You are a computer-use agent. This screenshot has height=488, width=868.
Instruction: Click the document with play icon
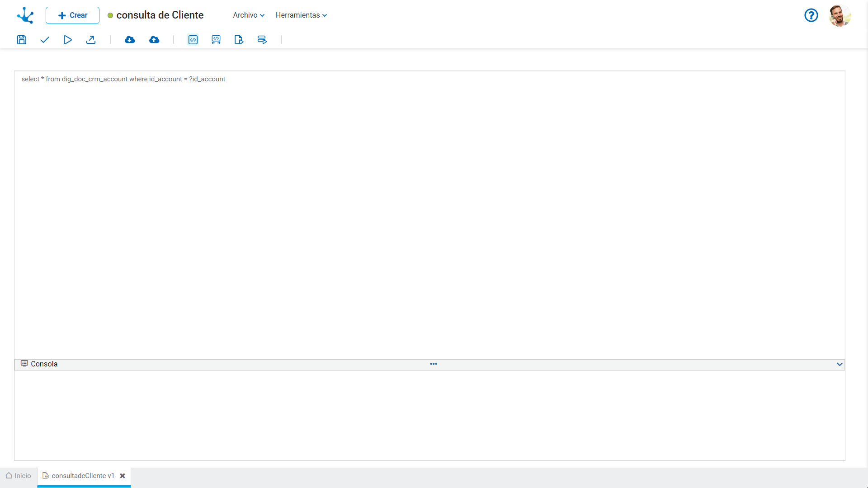tap(239, 40)
